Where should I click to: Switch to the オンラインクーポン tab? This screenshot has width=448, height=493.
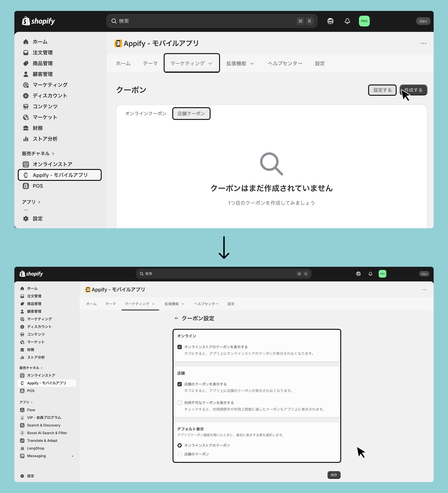(x=146, y=113)
